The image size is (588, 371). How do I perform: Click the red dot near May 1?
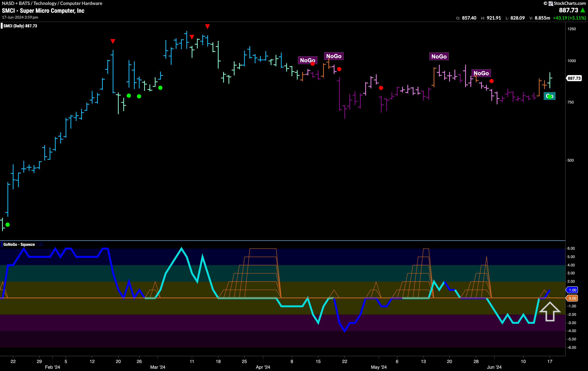(x=381, y=88)
